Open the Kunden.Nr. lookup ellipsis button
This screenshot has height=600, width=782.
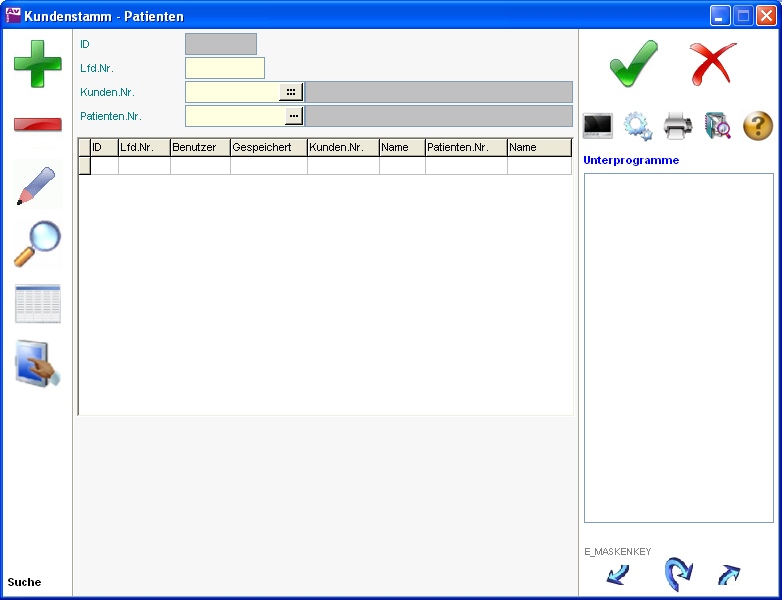290,92
